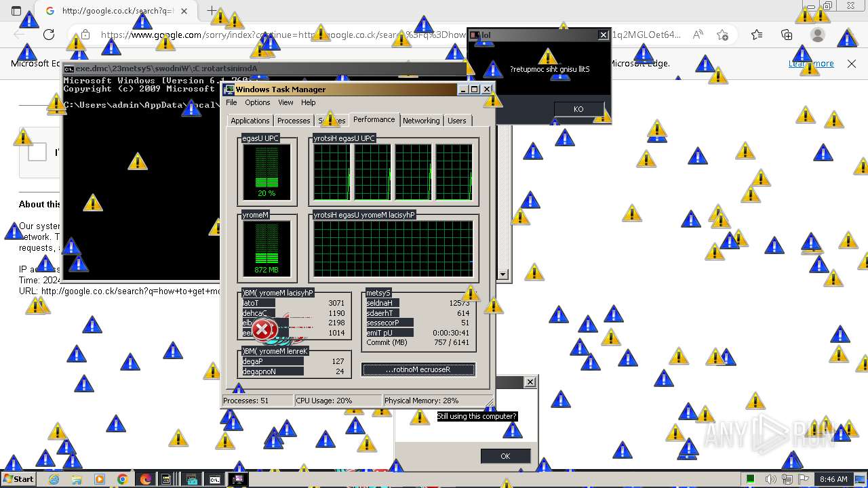Screen dimensions: 868x488
Task: Click the Windows Start button
Action: (x=19, y=479)
